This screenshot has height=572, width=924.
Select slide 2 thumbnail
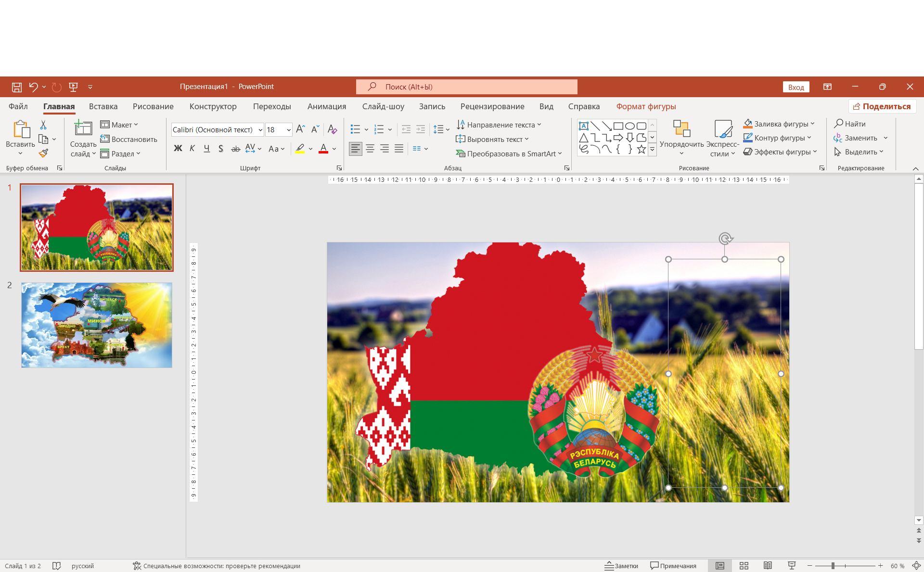tap(96, 325)
